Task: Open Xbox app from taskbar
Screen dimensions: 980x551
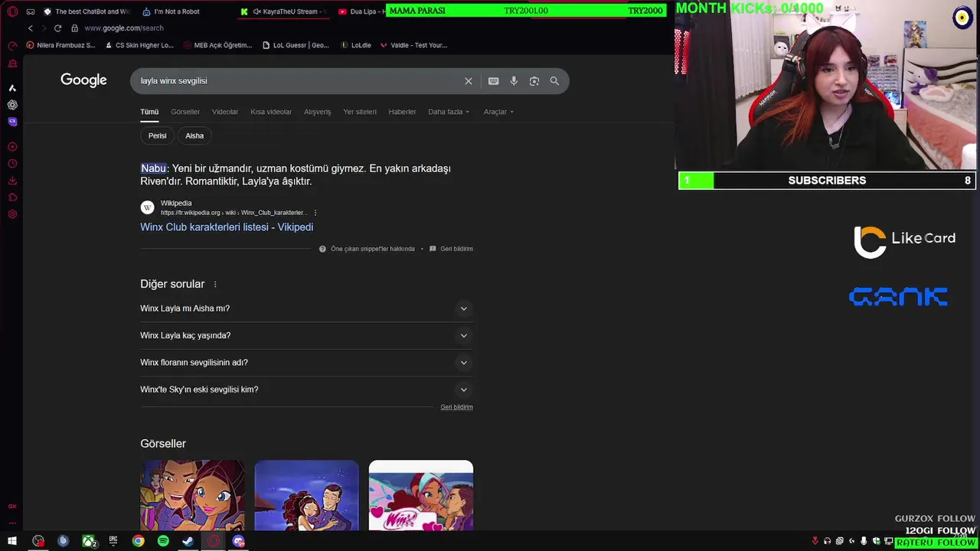Action: (x=89, y=541)
